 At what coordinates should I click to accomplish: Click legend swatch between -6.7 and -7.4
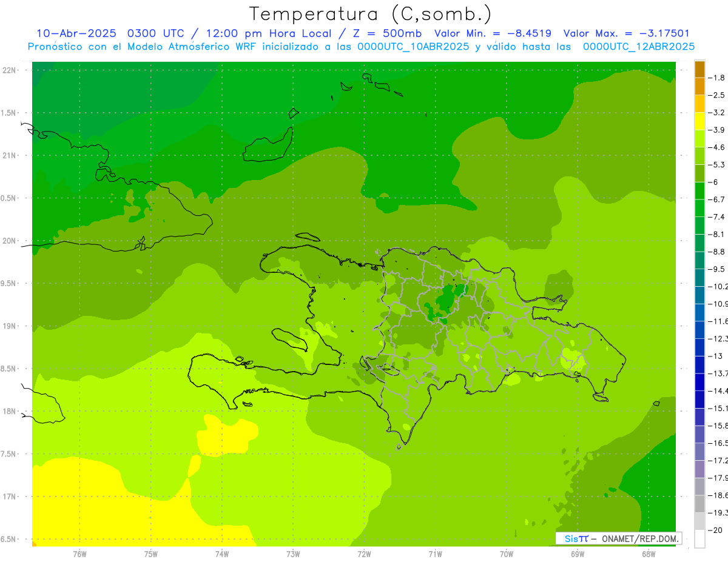click(x=699, y=208)
